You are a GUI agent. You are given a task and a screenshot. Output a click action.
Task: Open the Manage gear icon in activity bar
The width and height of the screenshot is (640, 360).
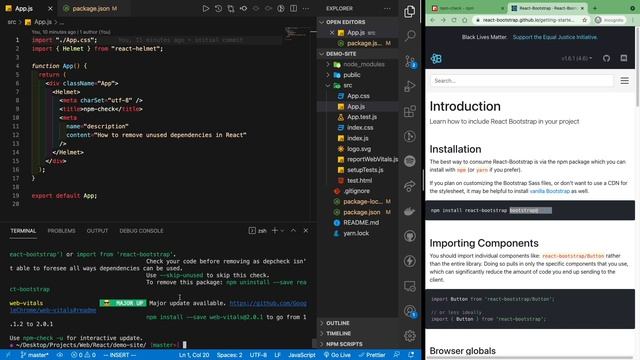click(410, 336)
